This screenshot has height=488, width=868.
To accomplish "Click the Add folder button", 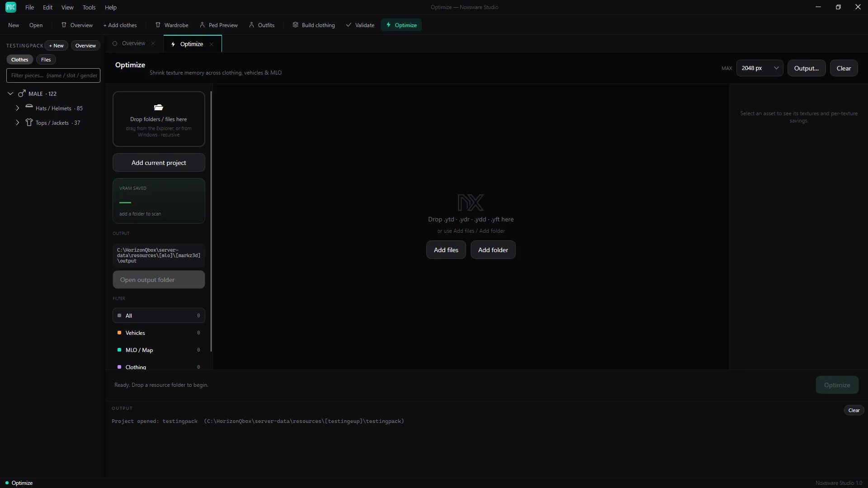I will click(x=493, y=250).
